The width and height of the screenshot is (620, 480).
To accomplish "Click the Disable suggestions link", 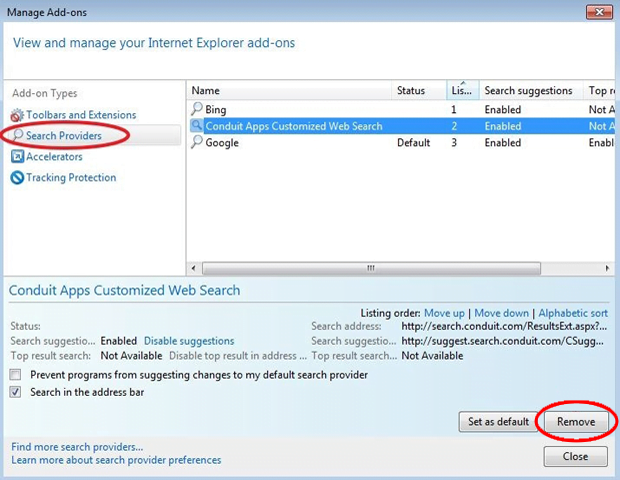I will (189, 341).
